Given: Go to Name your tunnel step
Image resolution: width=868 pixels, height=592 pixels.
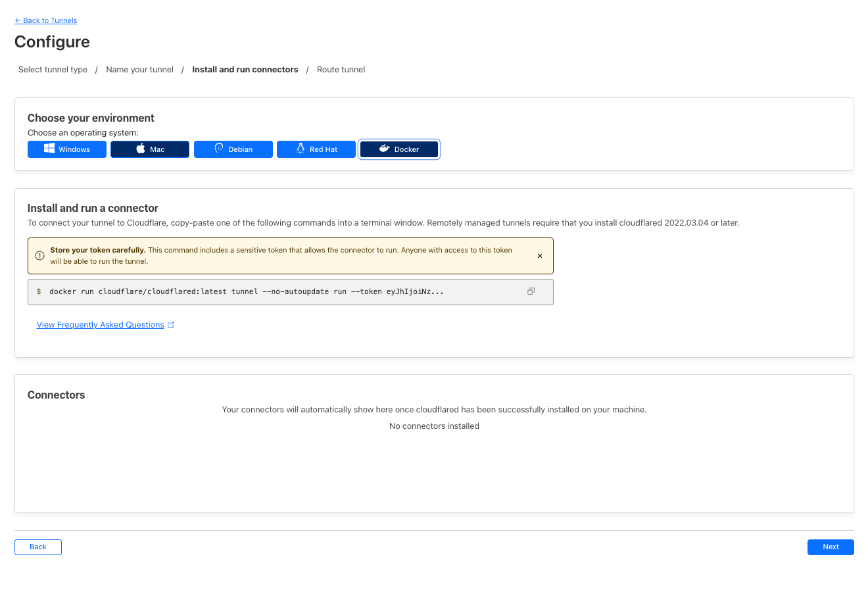Looking at the screenshot, I should pyautogui.click(x=139, y=70).
